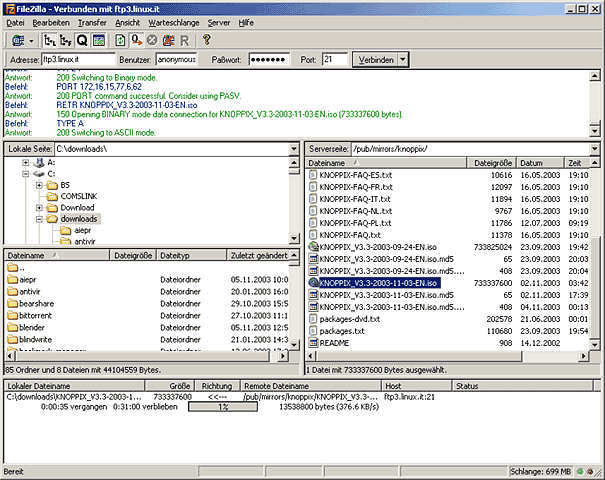Click the Reconnect R icon
The image size is (605, 480).
click(184, 41)
